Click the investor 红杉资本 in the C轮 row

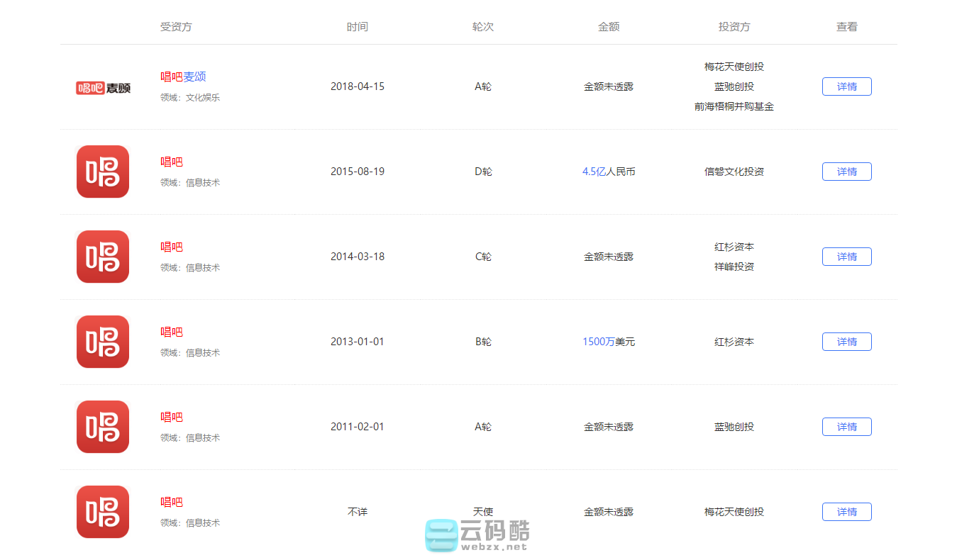(x=734, y=247)
